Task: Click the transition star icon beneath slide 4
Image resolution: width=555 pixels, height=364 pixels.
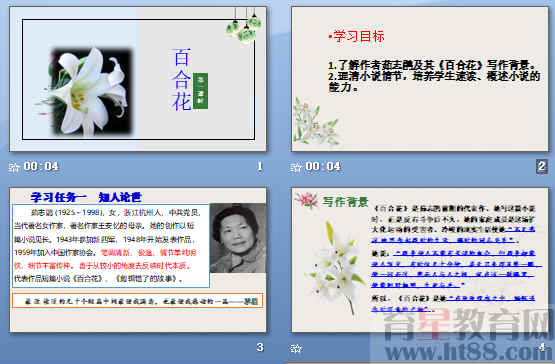Action: point(296,348)
